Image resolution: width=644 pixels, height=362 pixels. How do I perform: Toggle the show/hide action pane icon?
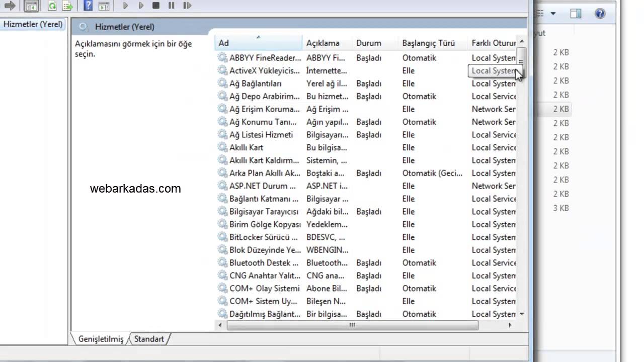(x=104, y=6)
